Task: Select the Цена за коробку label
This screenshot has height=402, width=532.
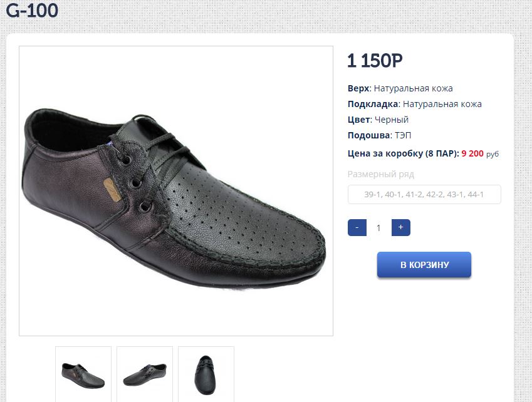Action: point(403,153)
